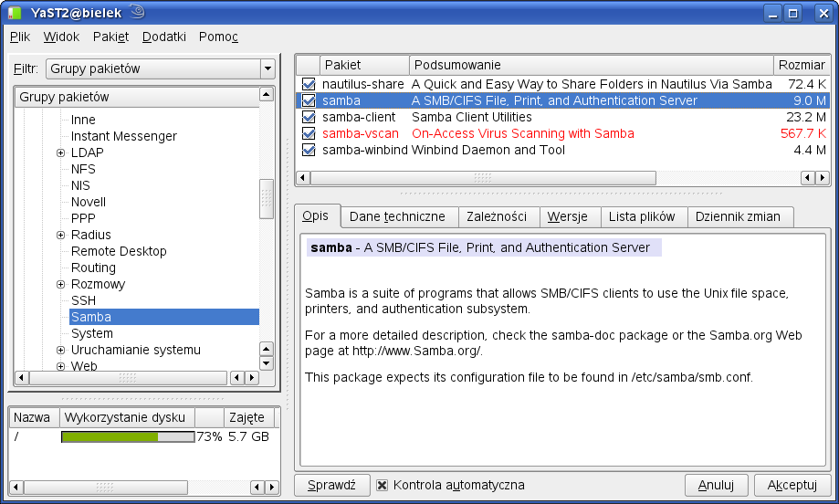
Task: Open the Pakiet menu
Action: (x=110, y=37)
